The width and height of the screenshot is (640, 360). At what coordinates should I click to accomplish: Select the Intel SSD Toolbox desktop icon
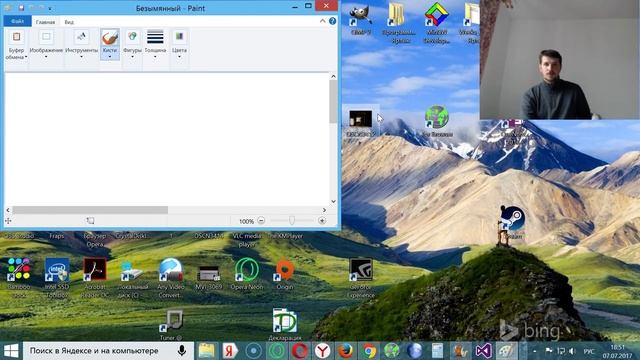[57, 278]
